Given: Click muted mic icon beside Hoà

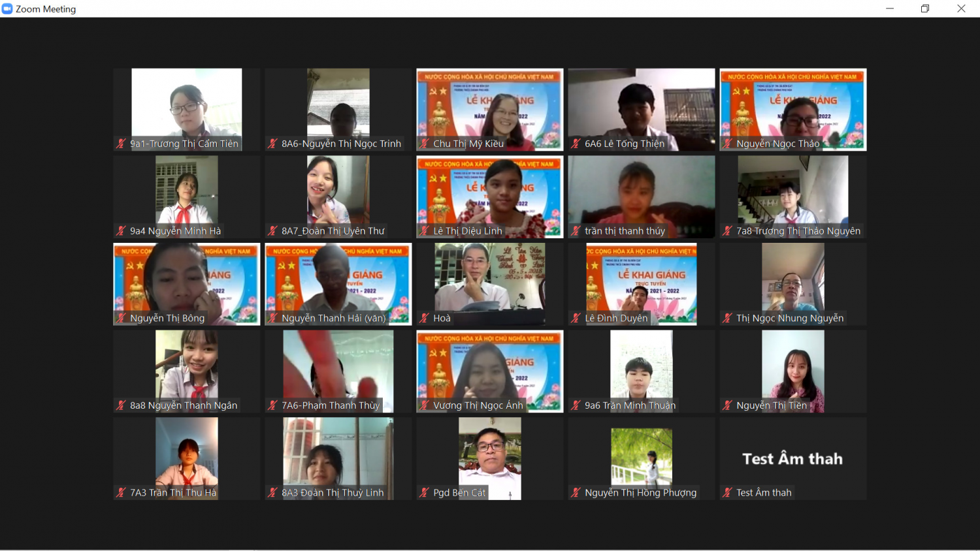Looking at the screenshot, I should click(424, 318).
